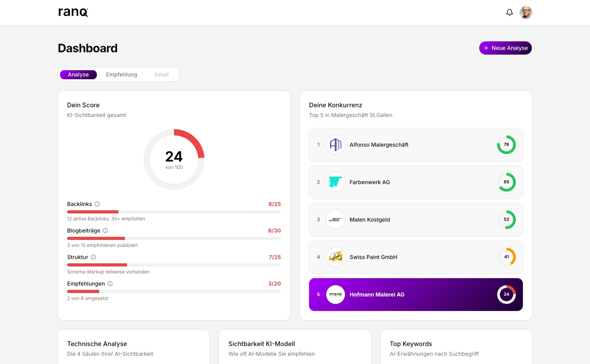Open the notification bell
The image size is (590, 364).
[509, 12]
